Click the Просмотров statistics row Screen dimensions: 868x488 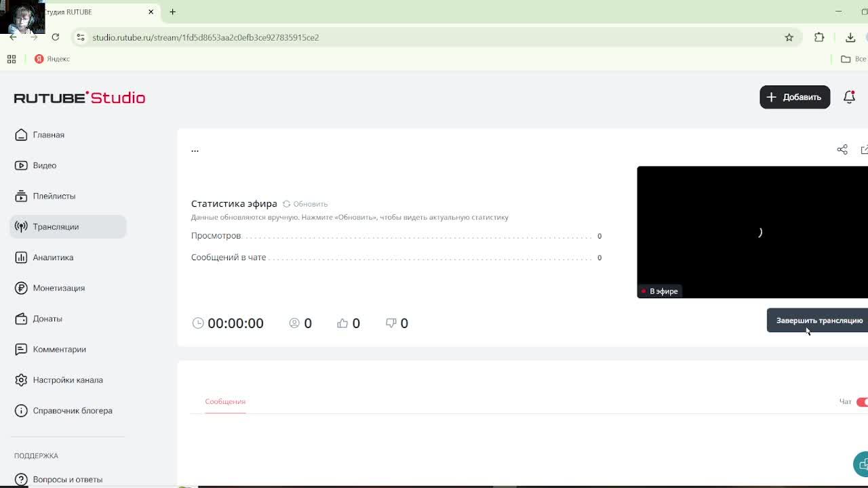pos(396,236)
